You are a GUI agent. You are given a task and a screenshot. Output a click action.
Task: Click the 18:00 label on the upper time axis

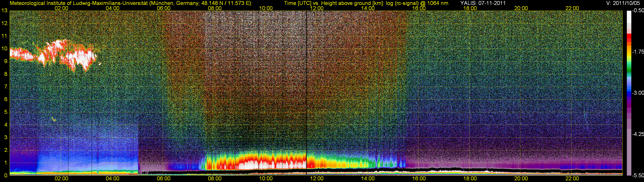[x=470, y=8]
